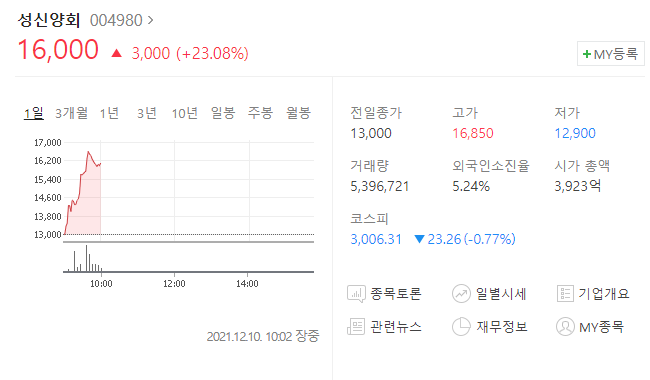Select the 1일 chart tab
This screenshot has width=650, height=380.
click(x=34, y=113)
